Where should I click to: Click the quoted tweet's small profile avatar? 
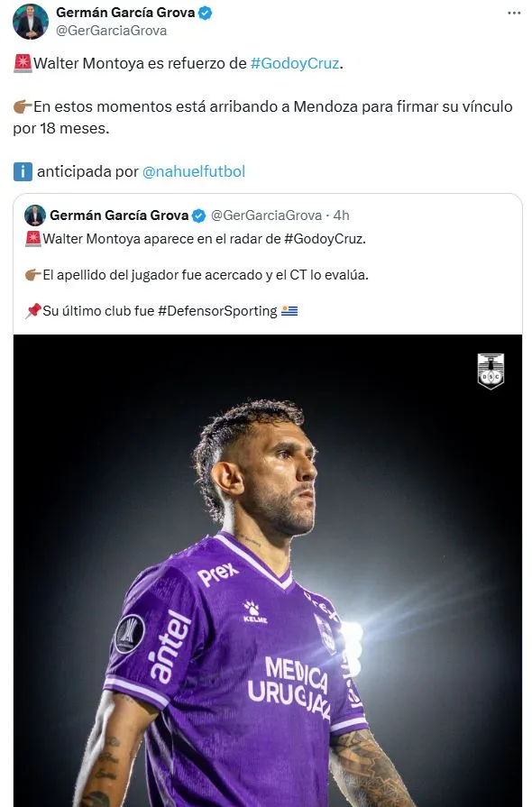coord(35,216)
